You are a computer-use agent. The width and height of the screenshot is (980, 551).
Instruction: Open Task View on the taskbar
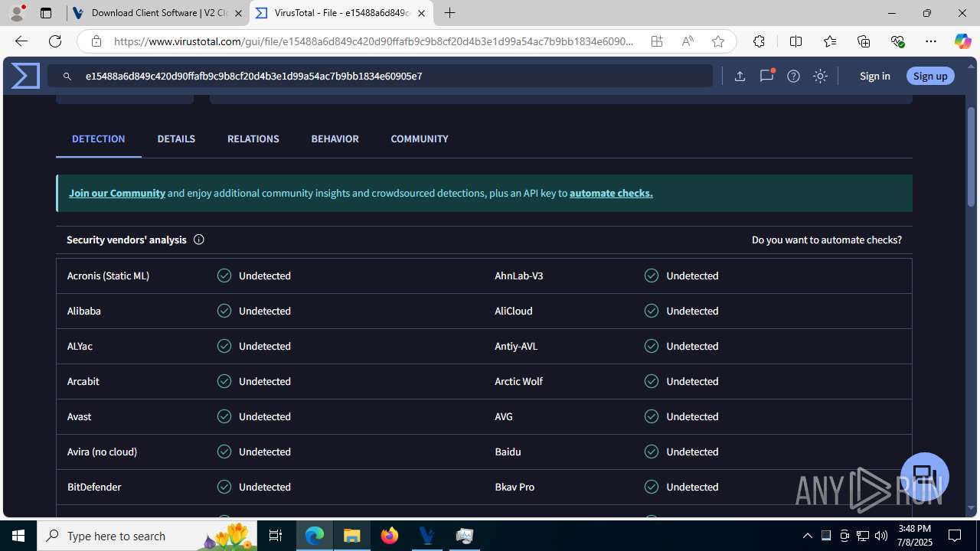pyautogui.click(x=276, y=536)
